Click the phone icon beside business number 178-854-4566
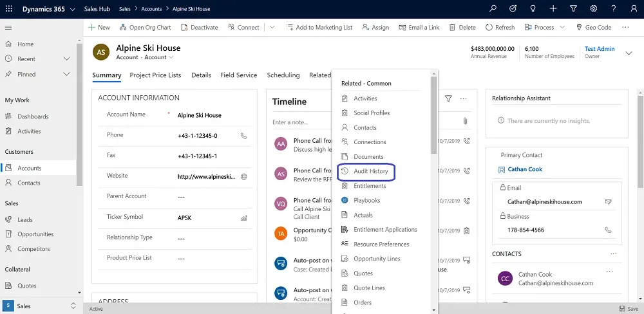 pos(609,230)
